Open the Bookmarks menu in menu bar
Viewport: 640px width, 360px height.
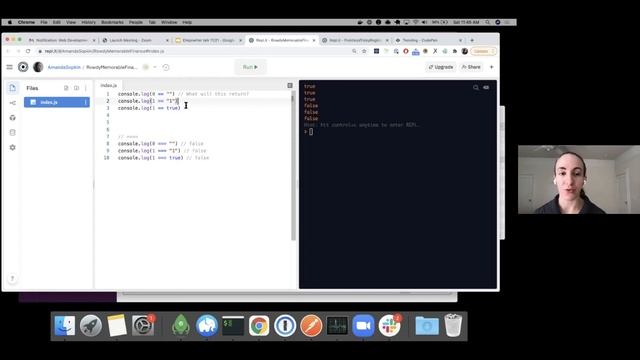pyautogui.click(x=112, y=22)
